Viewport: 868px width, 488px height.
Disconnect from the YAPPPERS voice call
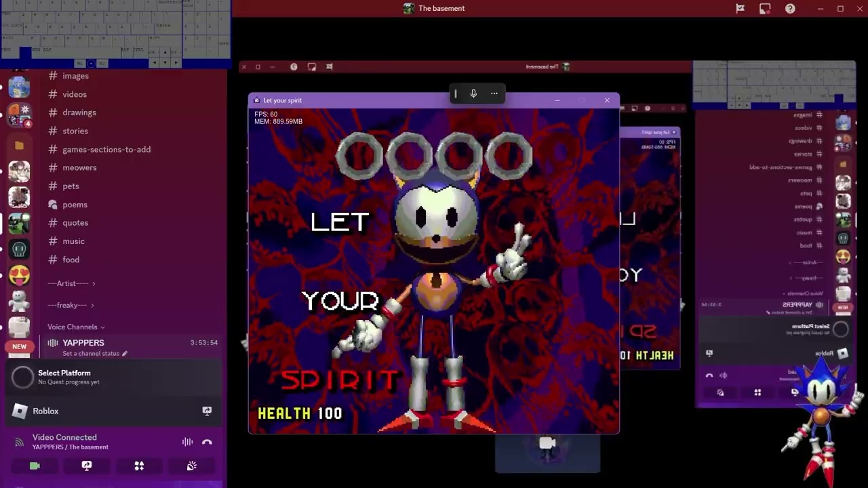point(207,442)
